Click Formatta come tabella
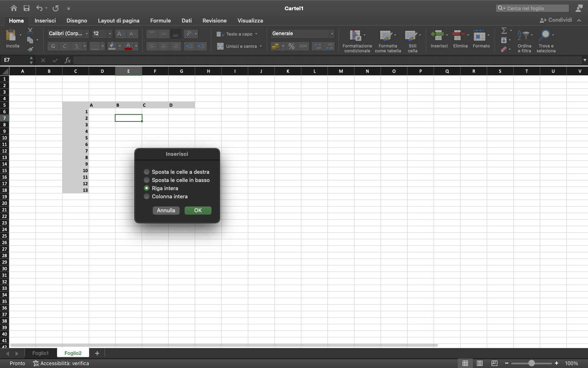 388,40
